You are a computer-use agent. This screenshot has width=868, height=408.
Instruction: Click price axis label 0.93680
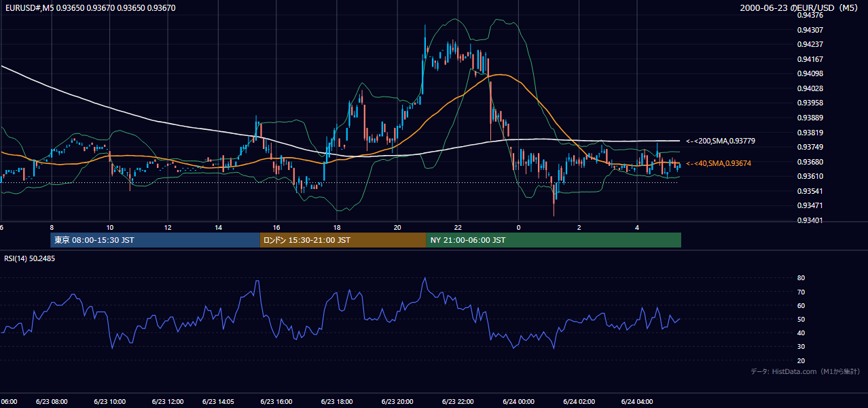[x=810, y=162]
